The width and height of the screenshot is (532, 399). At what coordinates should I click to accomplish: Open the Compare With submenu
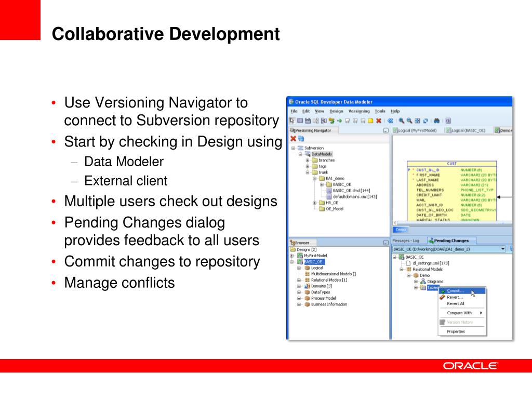[462, 313]
